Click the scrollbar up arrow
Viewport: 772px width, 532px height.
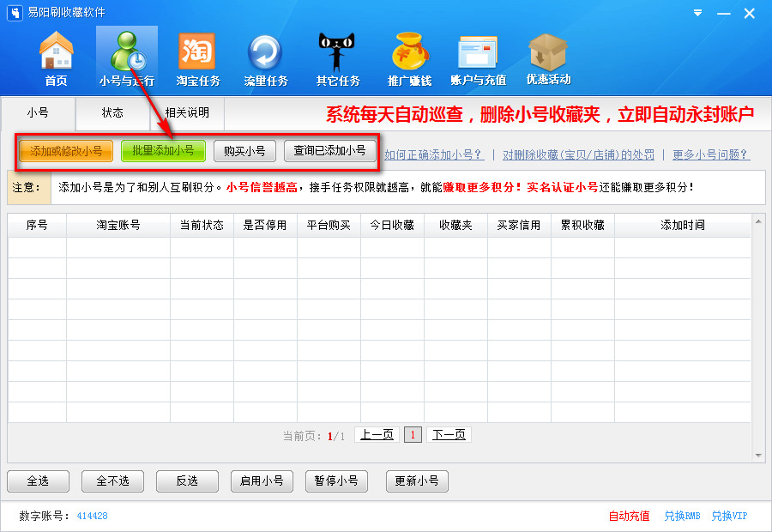[x=758, y=221]
